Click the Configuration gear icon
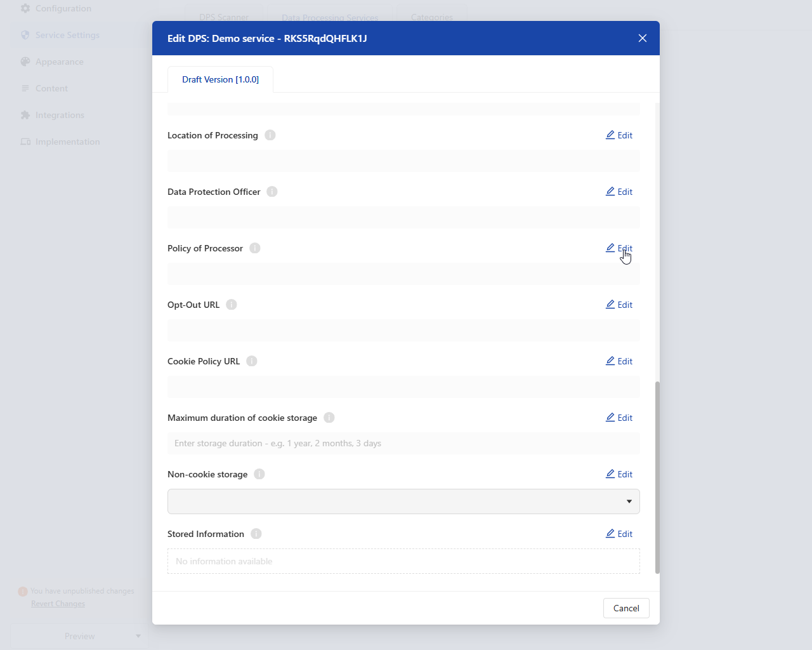This screenshot has height=650, width=812. click(25, 8)
